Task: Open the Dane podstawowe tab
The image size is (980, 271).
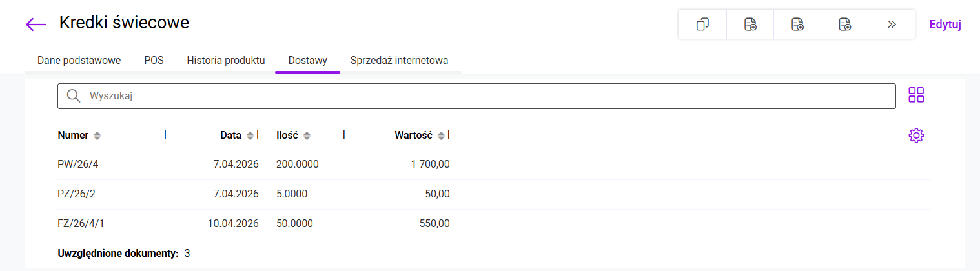Action: point(79,61)
